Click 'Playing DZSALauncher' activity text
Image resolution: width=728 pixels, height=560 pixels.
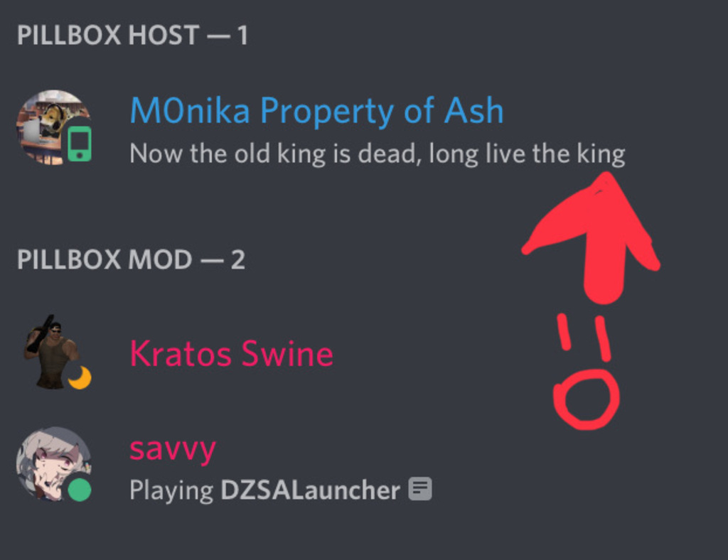point(264,490)
